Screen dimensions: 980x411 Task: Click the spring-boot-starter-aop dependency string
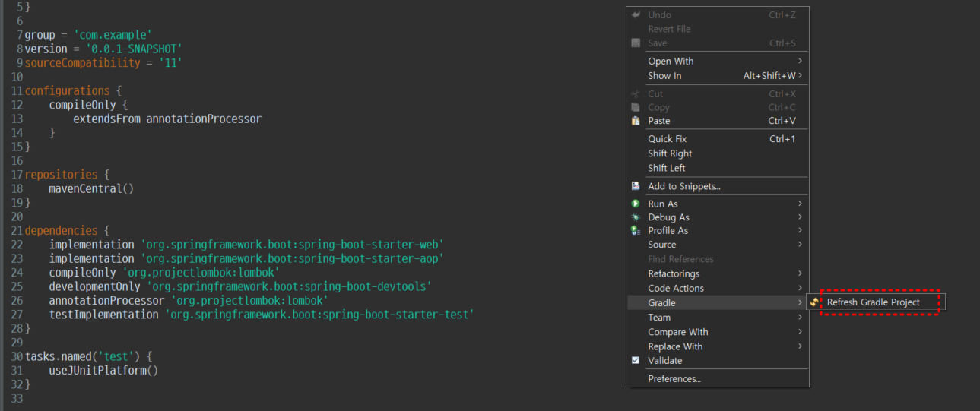pos(292,258)
